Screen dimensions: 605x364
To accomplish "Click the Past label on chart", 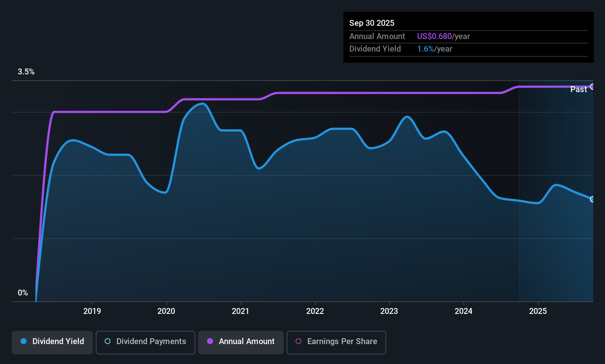I will point(578,89).
